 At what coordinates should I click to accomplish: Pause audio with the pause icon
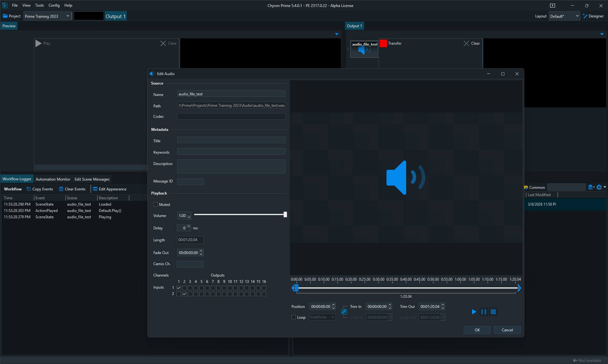pos(484,312)
